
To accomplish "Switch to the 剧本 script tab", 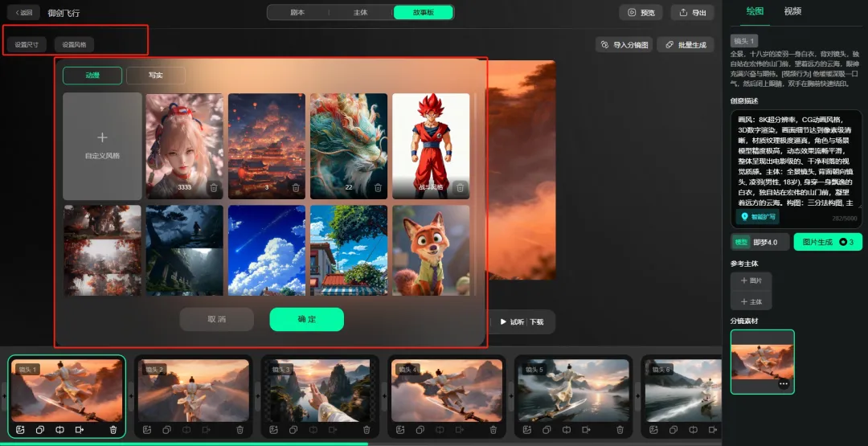I will click(x=297, y=13).
